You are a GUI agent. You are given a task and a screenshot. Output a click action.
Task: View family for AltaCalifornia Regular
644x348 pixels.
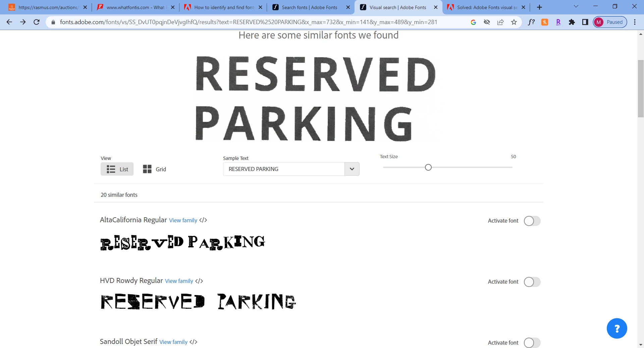pyautogui.click(x=183, y=220)
